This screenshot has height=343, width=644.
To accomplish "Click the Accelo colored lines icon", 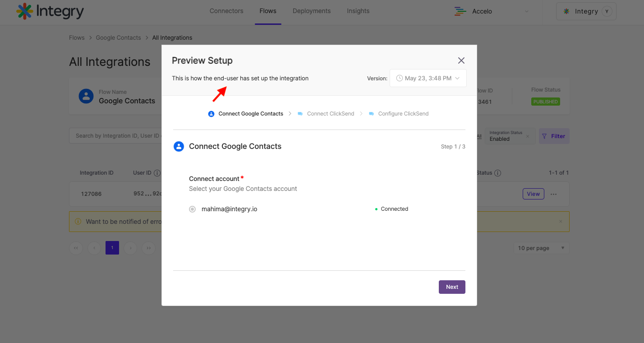I will pyautogui.click(x=460, y=11).
